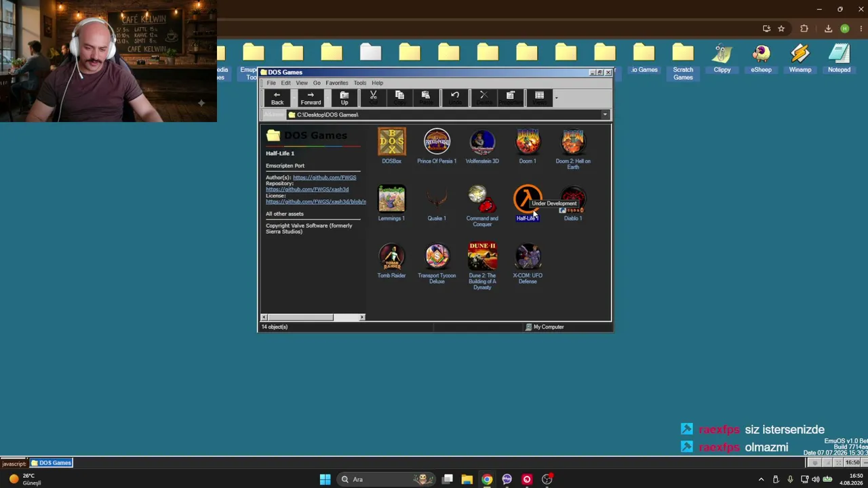Screen dimensions: 868x488
Task: Open X-COM: UFO Defense
Action: tap(528, 256)
